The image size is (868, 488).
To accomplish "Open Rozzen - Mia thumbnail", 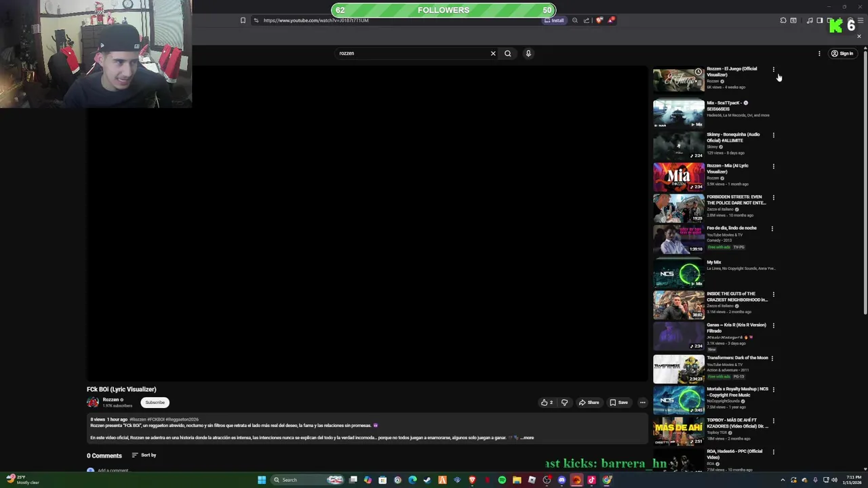I will point(679,176).
